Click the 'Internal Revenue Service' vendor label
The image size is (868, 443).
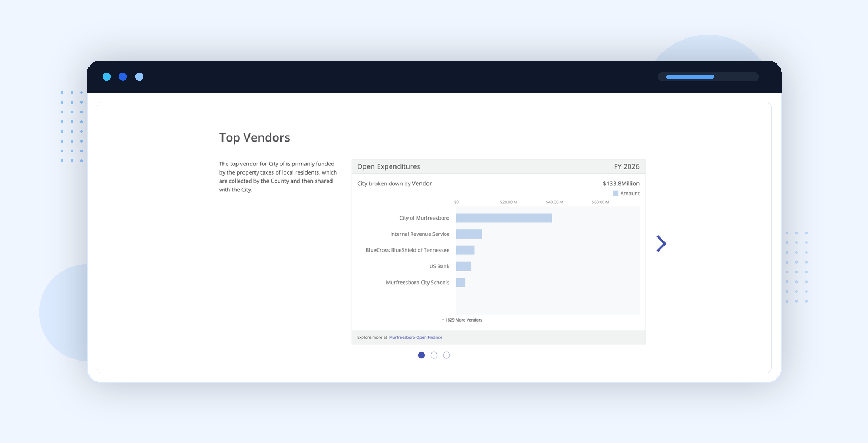click(420, 234)
